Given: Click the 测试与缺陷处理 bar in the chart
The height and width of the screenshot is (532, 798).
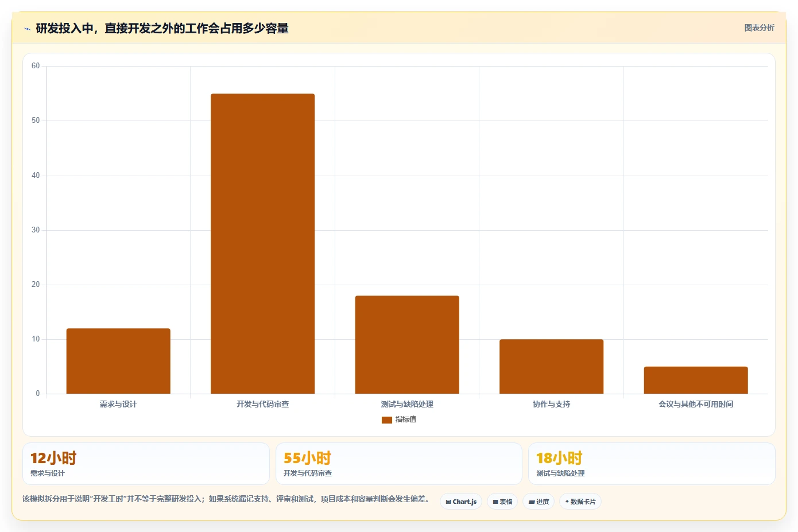Looking at the screenshot, I should click(x=407, y=344).
